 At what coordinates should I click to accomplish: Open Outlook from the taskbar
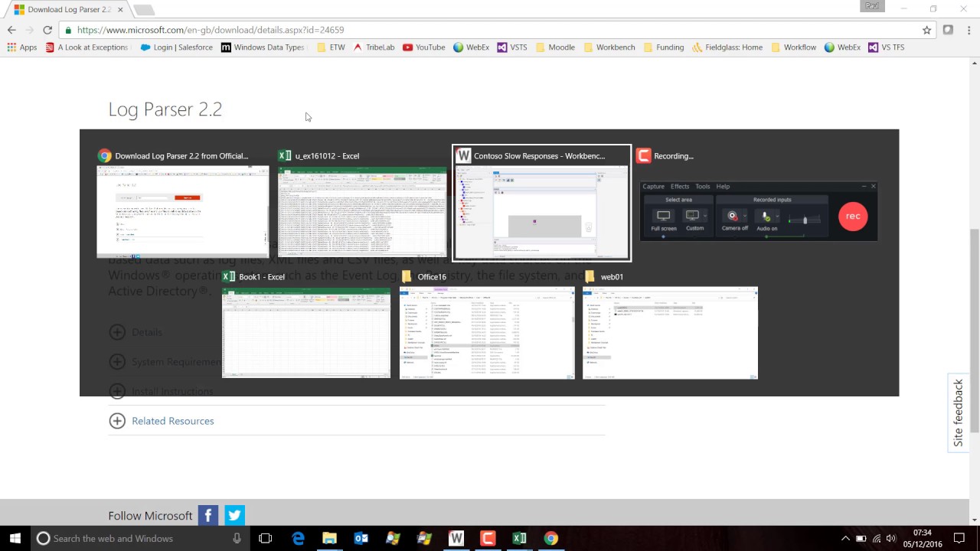tap(361, 538)
